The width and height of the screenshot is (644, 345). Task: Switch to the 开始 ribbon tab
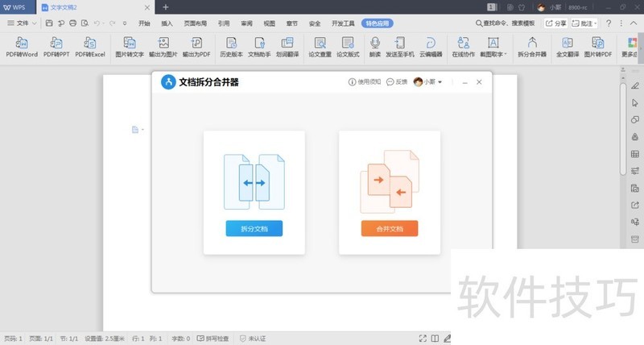pos(144,23)
